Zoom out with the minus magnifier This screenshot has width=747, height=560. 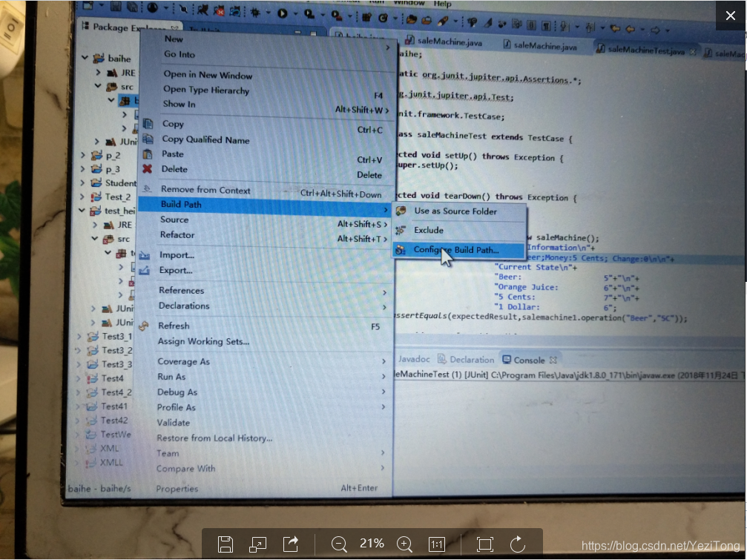point(339,544)
